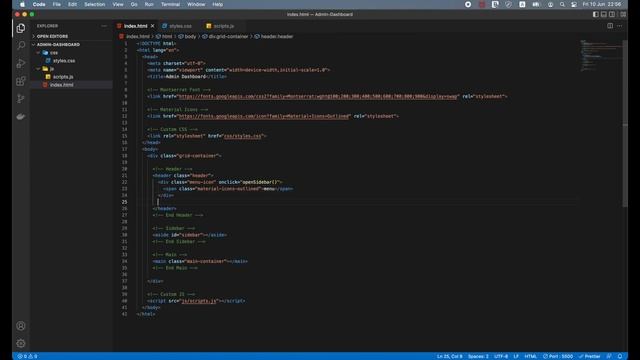This screenshot has height=360, width=640.
Task: Click Prettier in the status bar
Action: point(589,356)
